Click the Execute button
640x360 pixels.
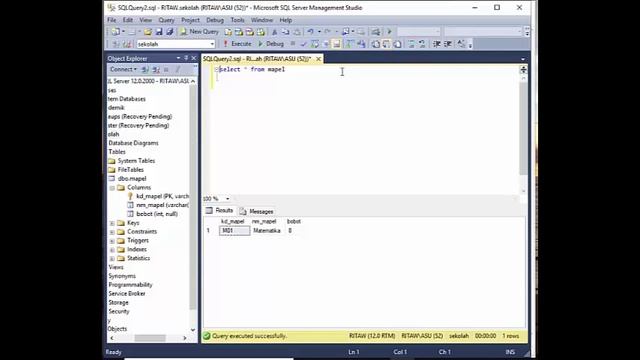[237, 44]
